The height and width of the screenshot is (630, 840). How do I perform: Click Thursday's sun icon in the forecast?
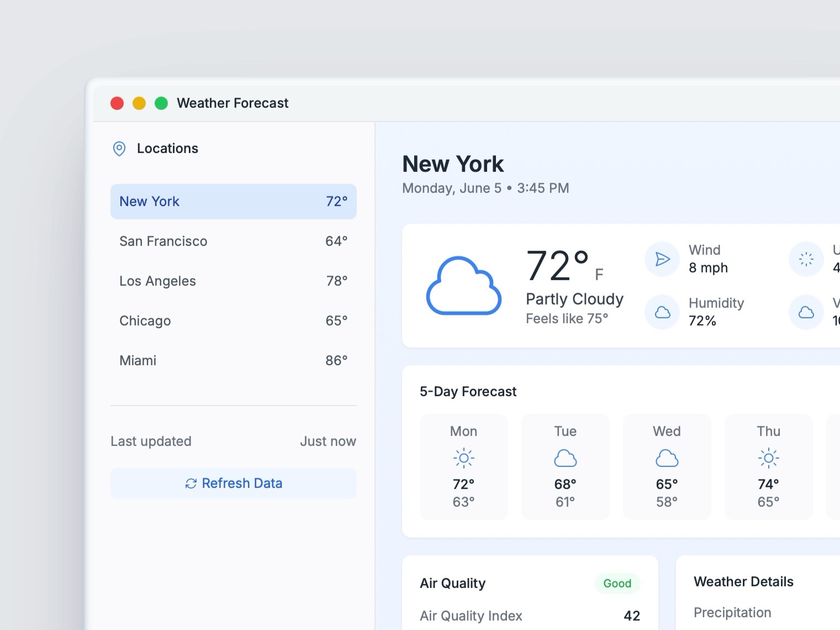768,458
